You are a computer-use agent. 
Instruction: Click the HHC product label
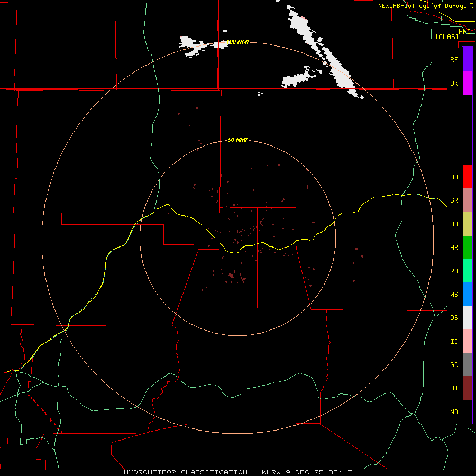464,31
